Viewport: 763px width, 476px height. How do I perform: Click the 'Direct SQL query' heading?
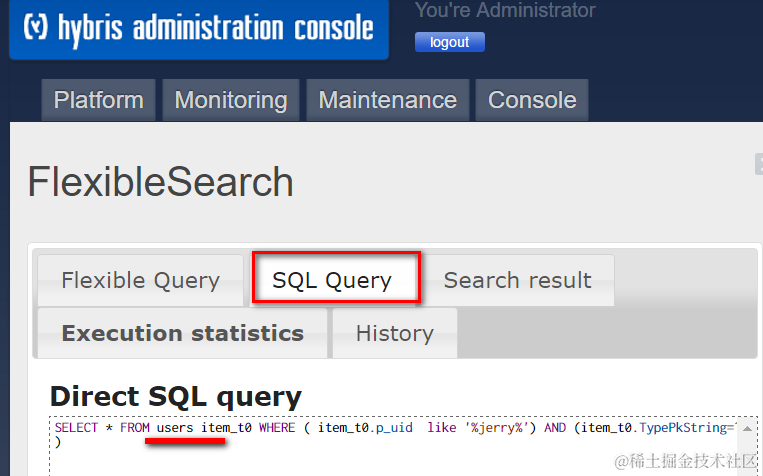point(176,397)
